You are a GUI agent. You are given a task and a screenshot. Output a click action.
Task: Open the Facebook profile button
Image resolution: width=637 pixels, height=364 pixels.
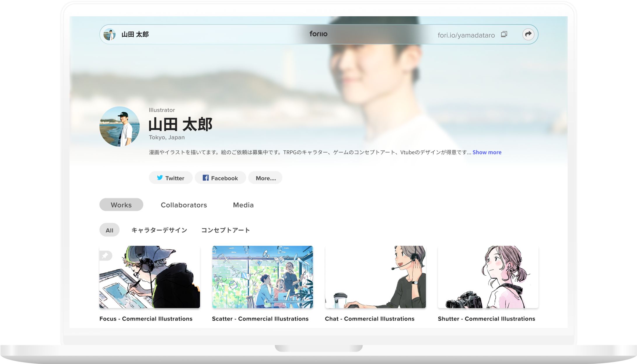pyautogui.click(x=220, y=178)
